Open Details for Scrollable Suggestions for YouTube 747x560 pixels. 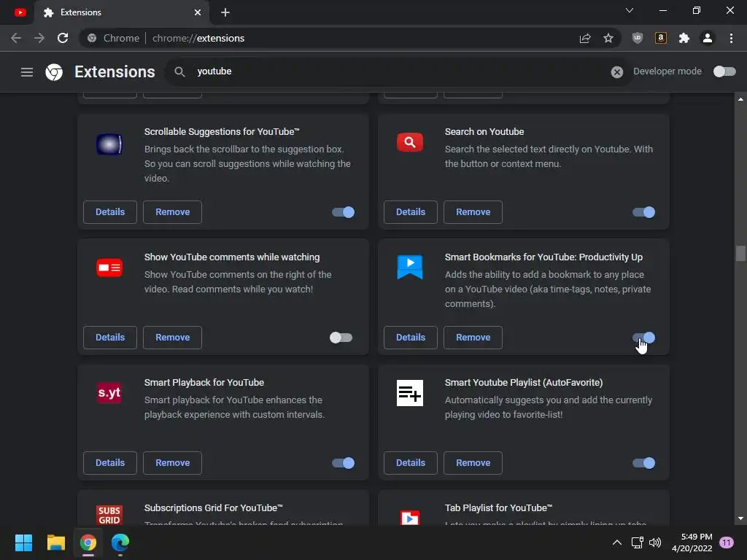pos(110,212)
